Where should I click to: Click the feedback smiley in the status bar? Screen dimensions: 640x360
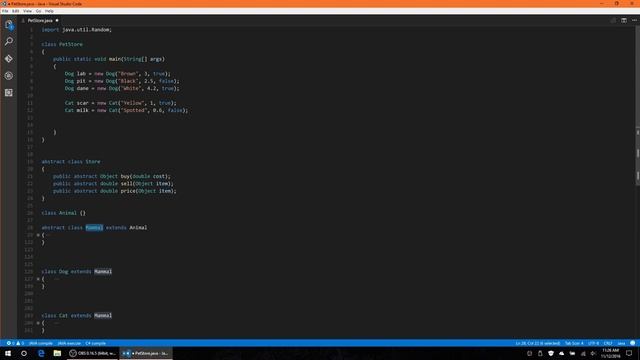click(633, 343)
